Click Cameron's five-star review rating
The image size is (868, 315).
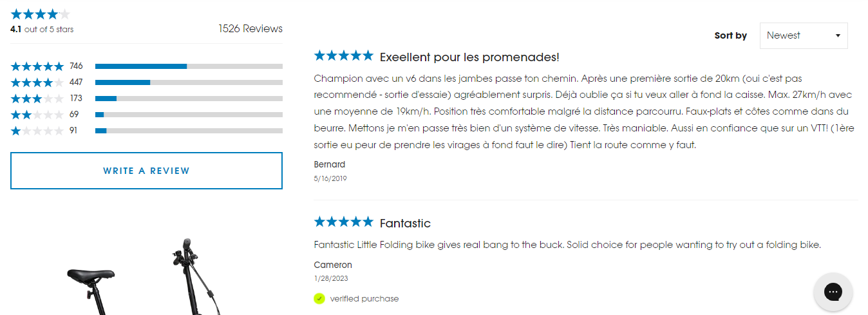pos(343,222)
